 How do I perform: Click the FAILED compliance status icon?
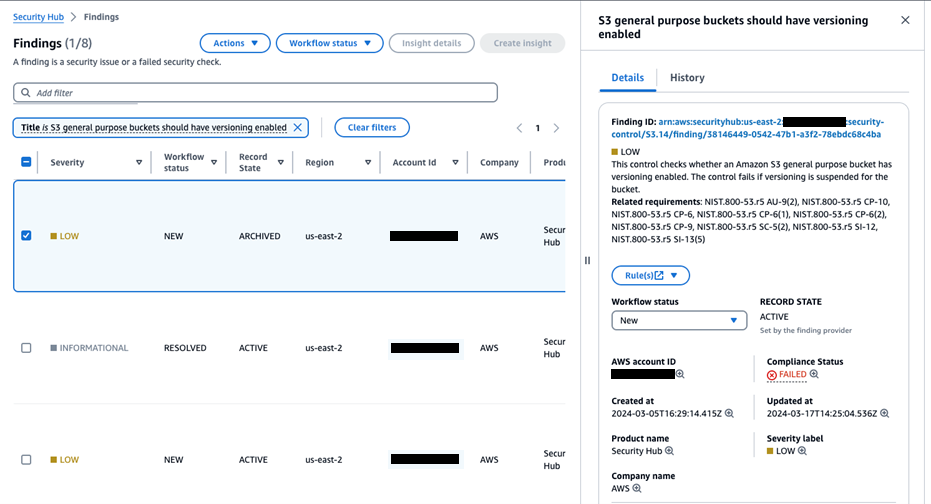(x=771, y=375)
